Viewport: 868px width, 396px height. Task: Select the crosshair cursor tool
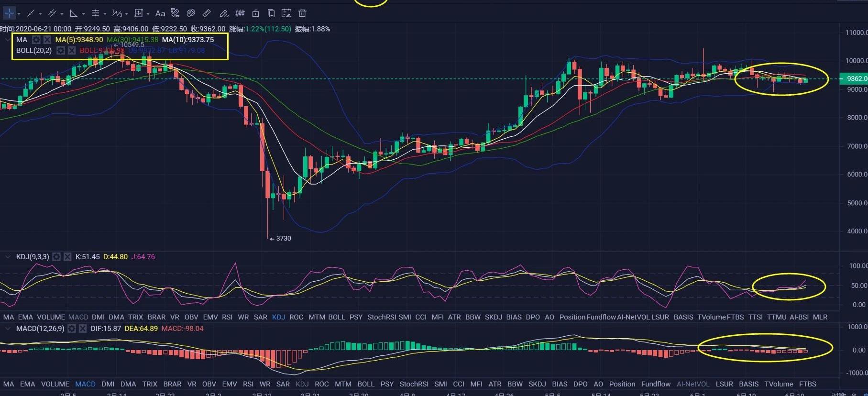coord(9,13)
